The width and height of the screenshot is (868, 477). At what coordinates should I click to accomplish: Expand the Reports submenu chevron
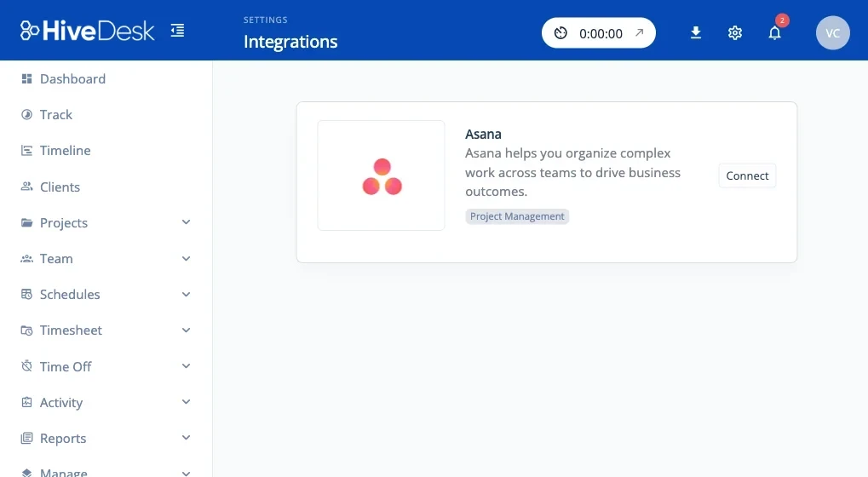tap(186, 438)
